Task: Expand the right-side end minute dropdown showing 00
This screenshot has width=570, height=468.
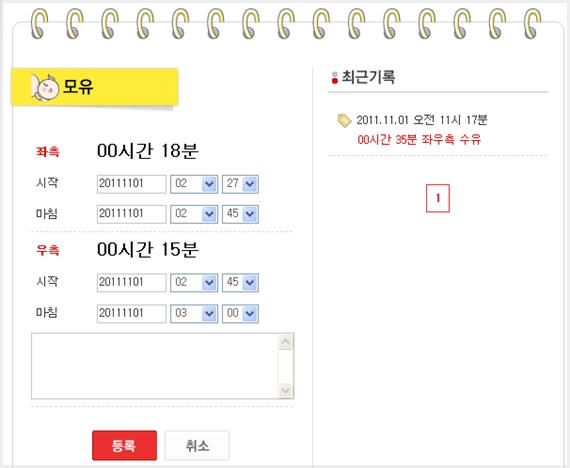Action: [240, 313]
